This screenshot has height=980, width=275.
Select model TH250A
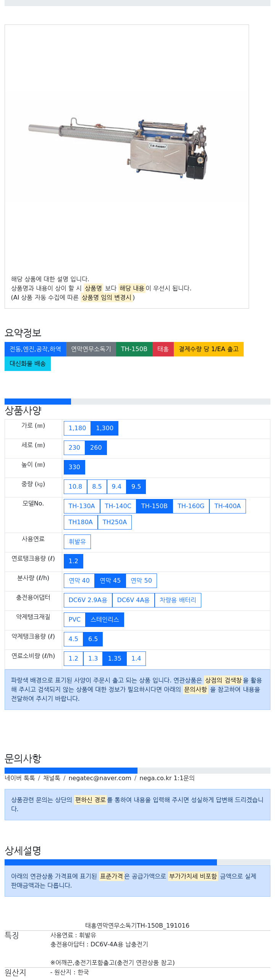coord(115,522)
